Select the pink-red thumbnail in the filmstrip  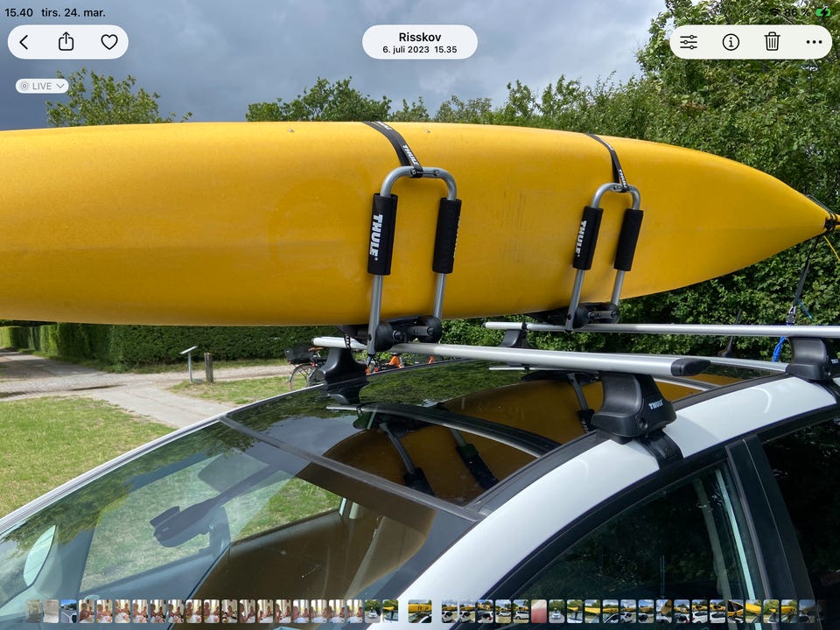pos(539,611)
